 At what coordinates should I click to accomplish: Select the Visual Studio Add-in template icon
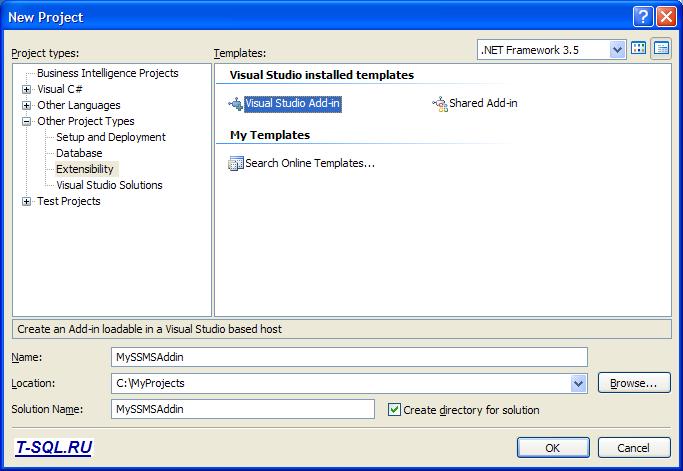coord(236,104)
